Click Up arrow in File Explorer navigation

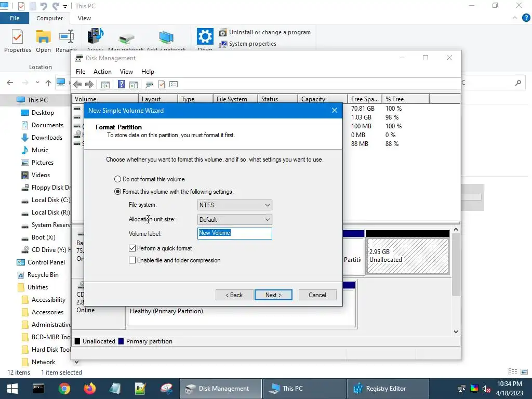(x=48, y=83)
